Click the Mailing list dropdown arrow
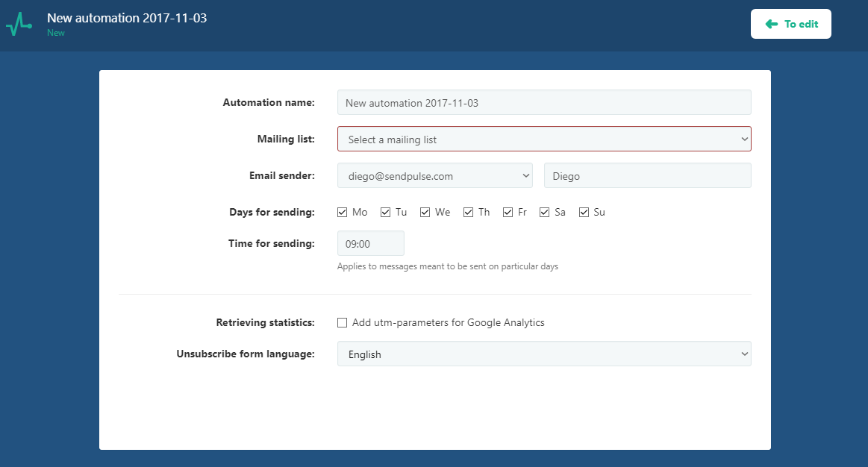Viewport: 868px width, 467px height. pos(744,140)
